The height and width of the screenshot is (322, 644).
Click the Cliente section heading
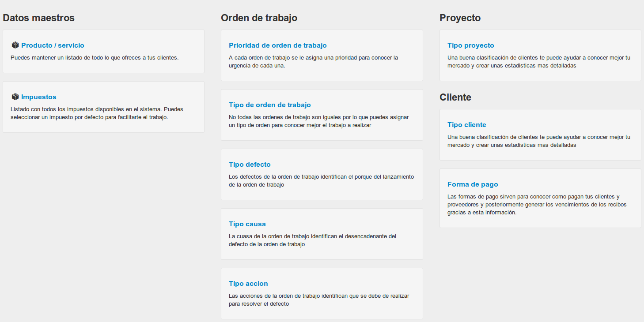pyautogui.click(x=455, y=97)
